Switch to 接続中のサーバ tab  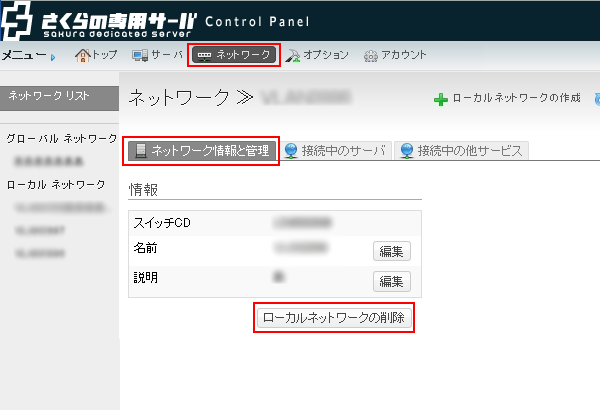(336, 150)
